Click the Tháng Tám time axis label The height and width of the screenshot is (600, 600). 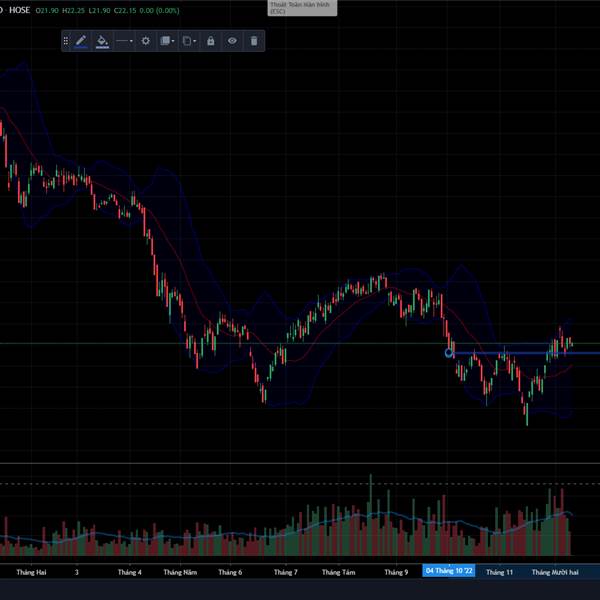339,572
